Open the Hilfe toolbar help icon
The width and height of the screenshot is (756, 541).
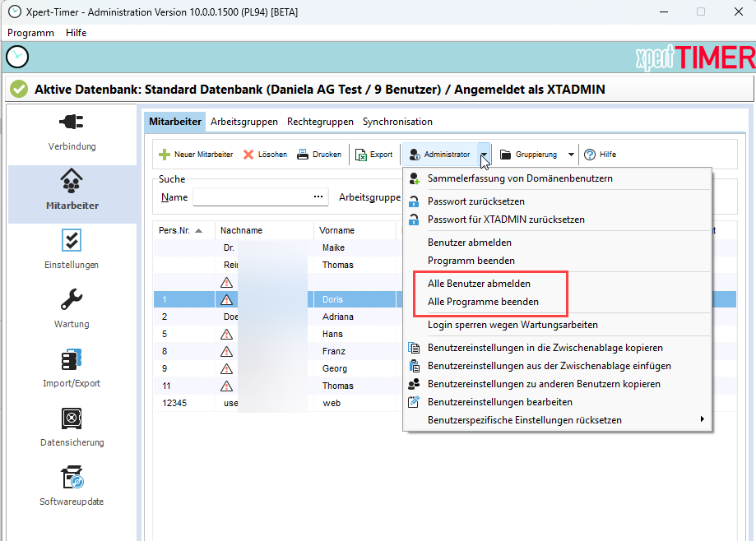[x=600, y=155]
